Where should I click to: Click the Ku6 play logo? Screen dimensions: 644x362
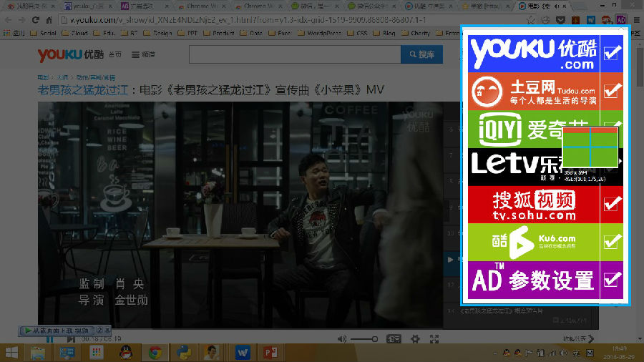[519, 242]
